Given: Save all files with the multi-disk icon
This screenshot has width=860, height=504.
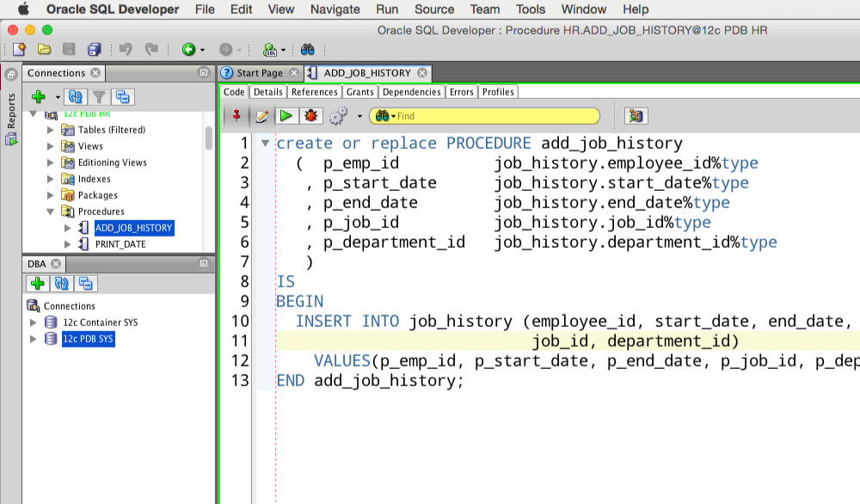Looking at the screenshot, I should [x=95, y=49].
